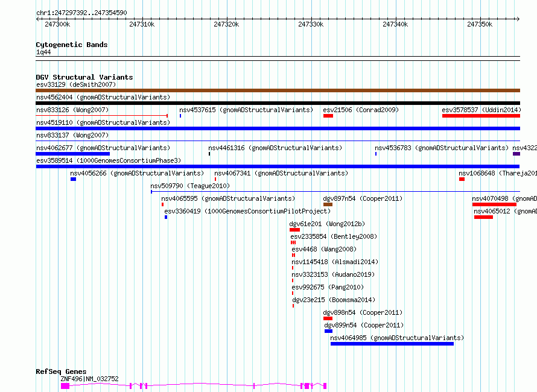Viewport: 537px width, 392px height.
Task: Click nsv4062677 gnomAD variant label
Action: click(103, 148)
